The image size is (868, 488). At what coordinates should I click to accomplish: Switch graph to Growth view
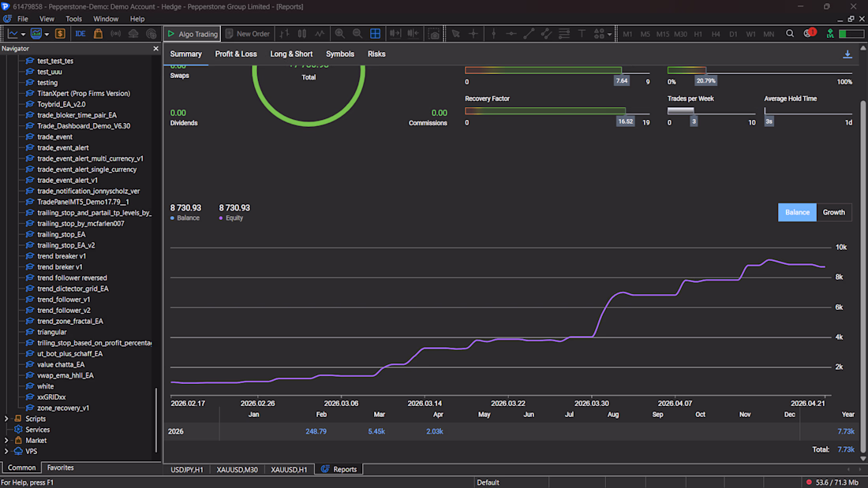coord(833,212)
